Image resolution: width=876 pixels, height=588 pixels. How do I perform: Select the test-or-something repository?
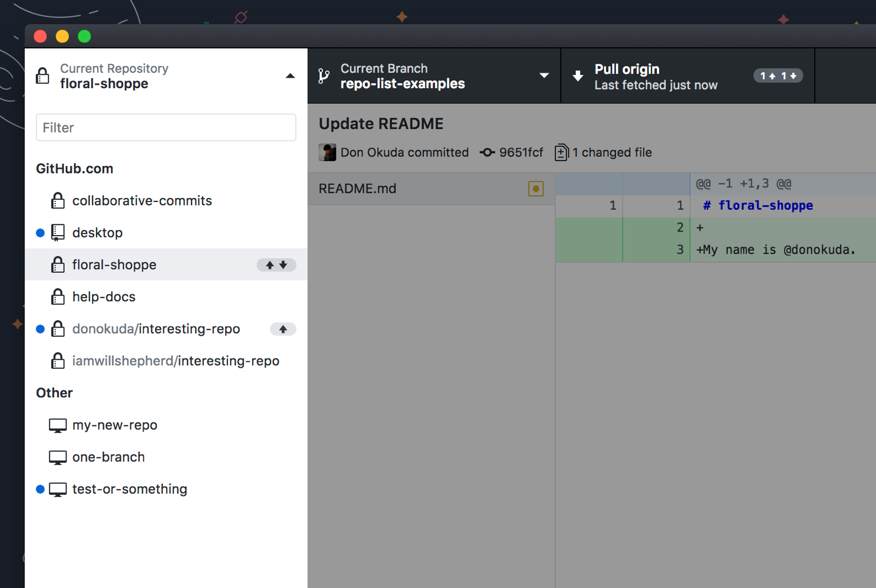pyautogui.click(x=166, y=489)
